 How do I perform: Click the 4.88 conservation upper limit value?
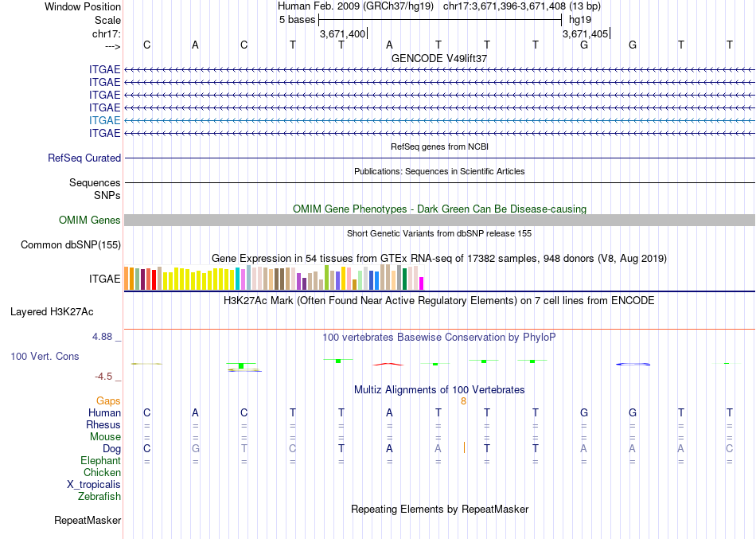tap(102, 336)
